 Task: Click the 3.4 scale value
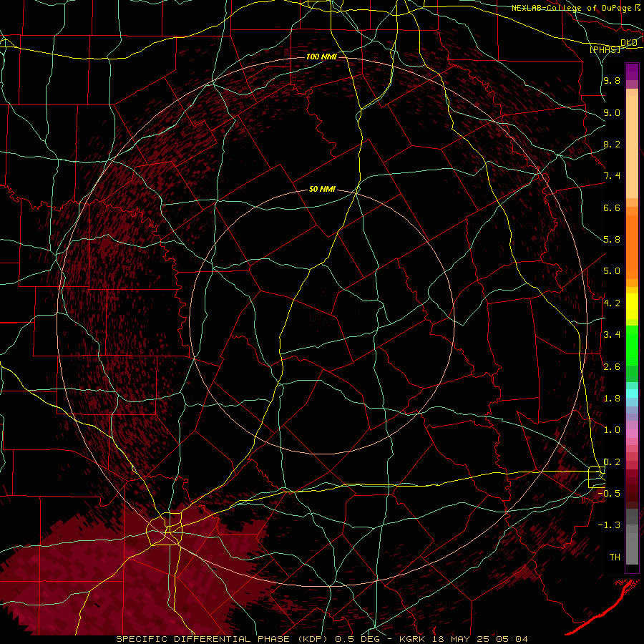tap(612, 335)
